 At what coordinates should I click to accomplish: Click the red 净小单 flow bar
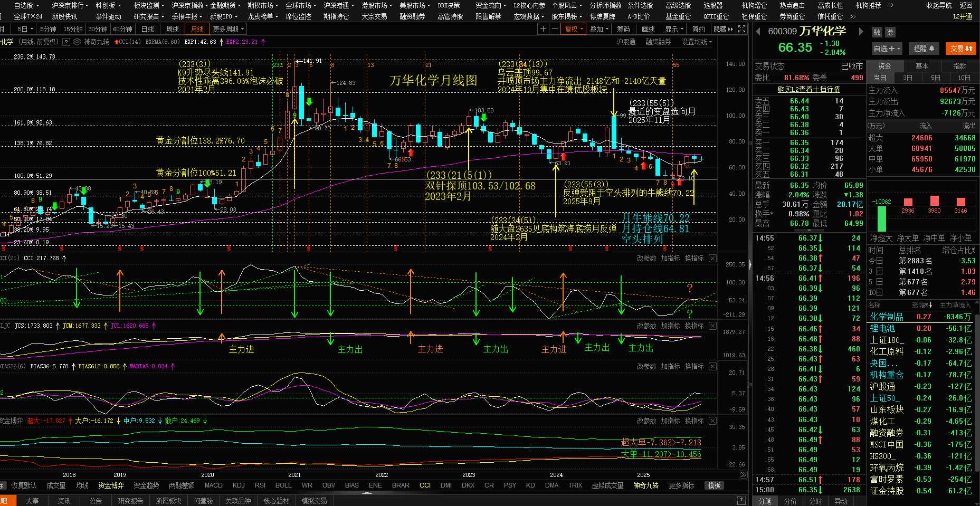pos(960,202)
